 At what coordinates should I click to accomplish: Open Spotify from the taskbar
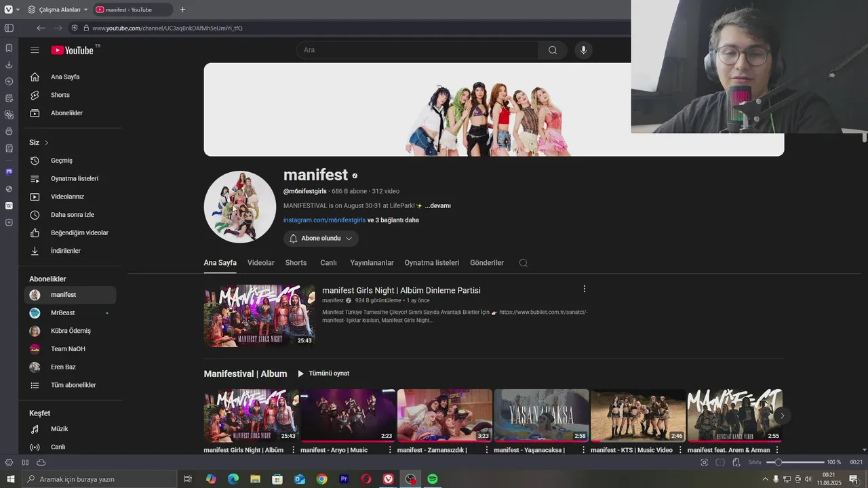coord(433,479)
